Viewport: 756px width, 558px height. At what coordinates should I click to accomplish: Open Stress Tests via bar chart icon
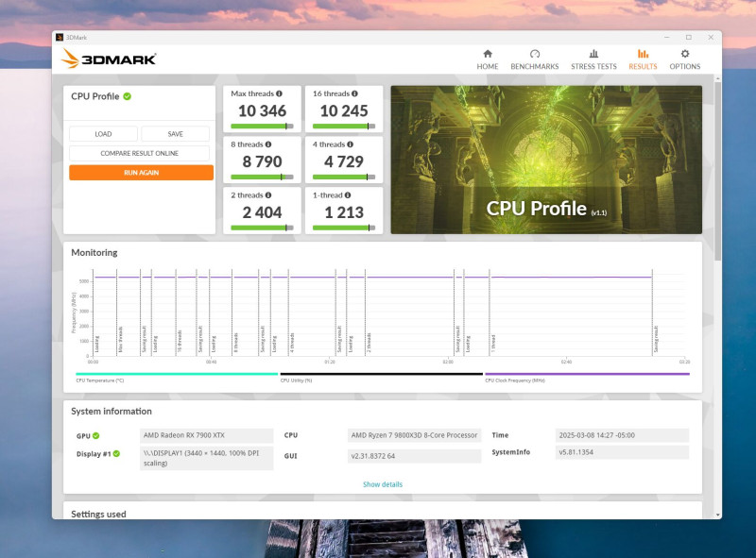(x=593, y=54)
